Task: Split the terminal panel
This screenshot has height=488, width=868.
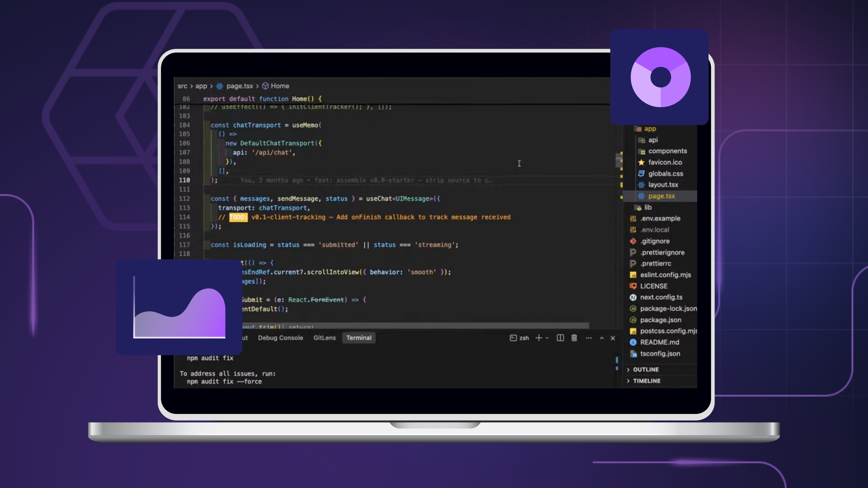Action: [x=560, y=338]
